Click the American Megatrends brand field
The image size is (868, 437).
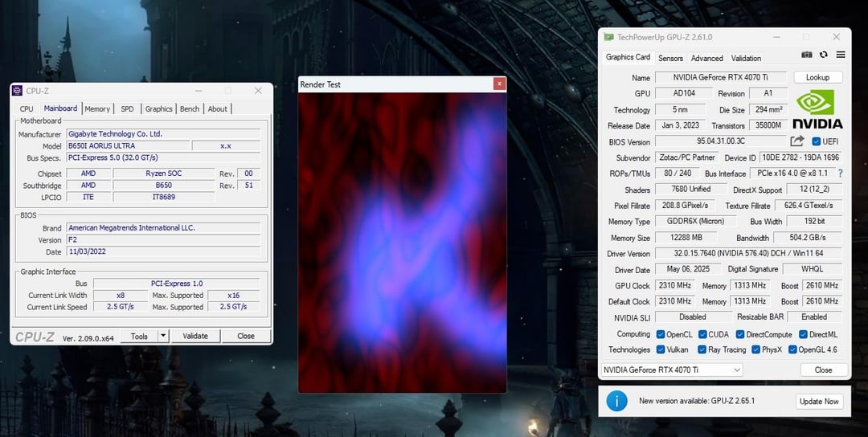pos(163,227)
